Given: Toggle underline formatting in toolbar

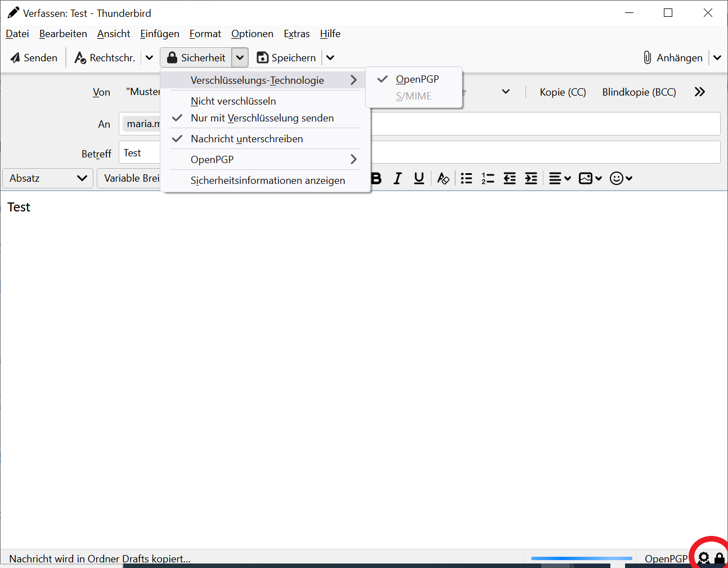Looking at the screenshot, I should 419,178.
